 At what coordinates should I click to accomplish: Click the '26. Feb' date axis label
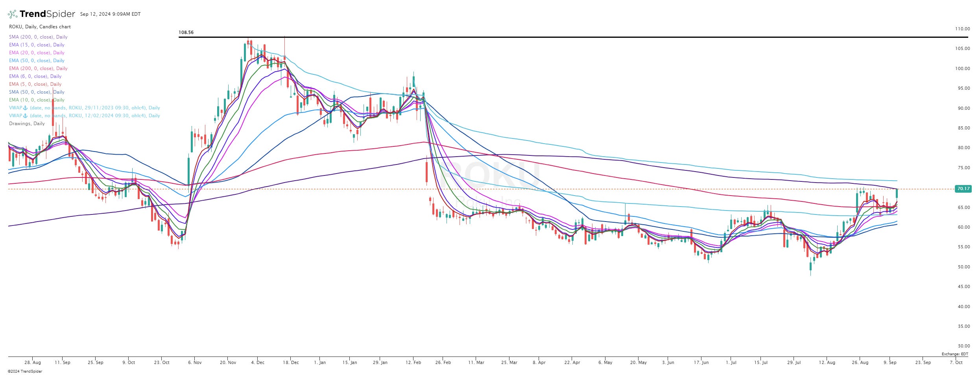(x=443, y=362)
